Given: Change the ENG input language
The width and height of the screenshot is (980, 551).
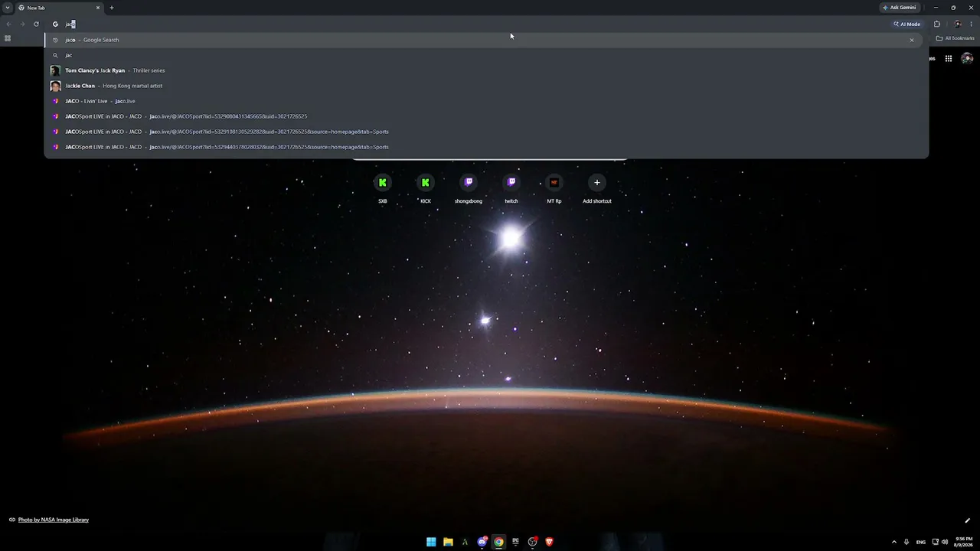Looking at the screenshot, I should 921,542.
